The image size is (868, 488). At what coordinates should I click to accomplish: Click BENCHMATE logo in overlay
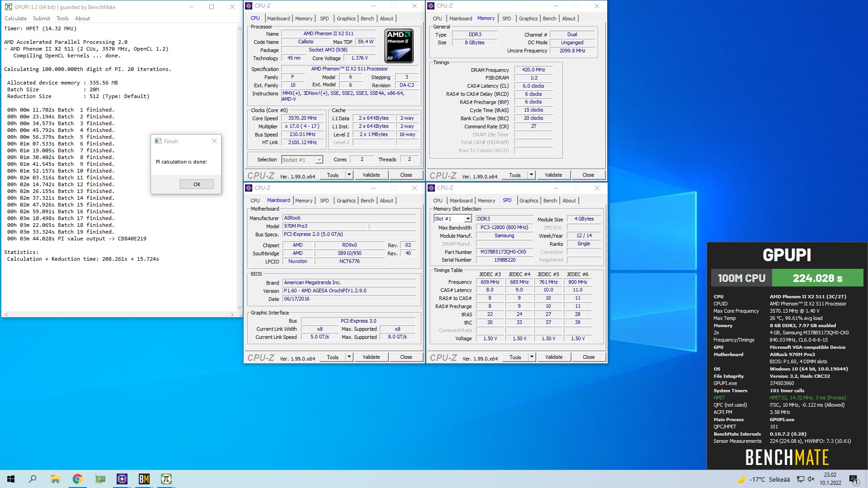(x=787, y=458)
